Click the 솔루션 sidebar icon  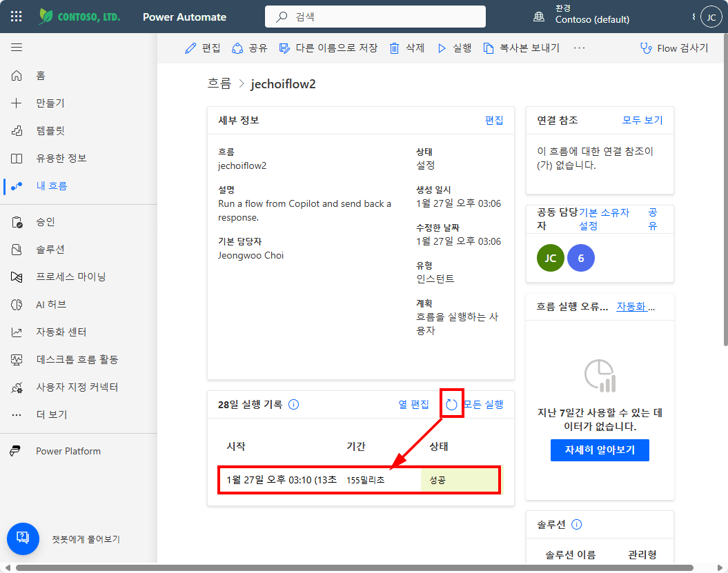17,250
